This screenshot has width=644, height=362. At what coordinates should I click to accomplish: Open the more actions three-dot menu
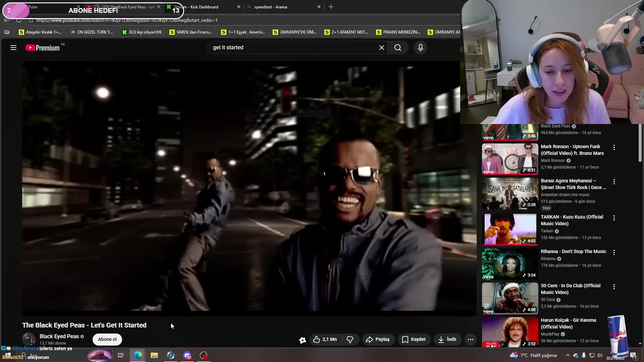[x=470, y=339]
